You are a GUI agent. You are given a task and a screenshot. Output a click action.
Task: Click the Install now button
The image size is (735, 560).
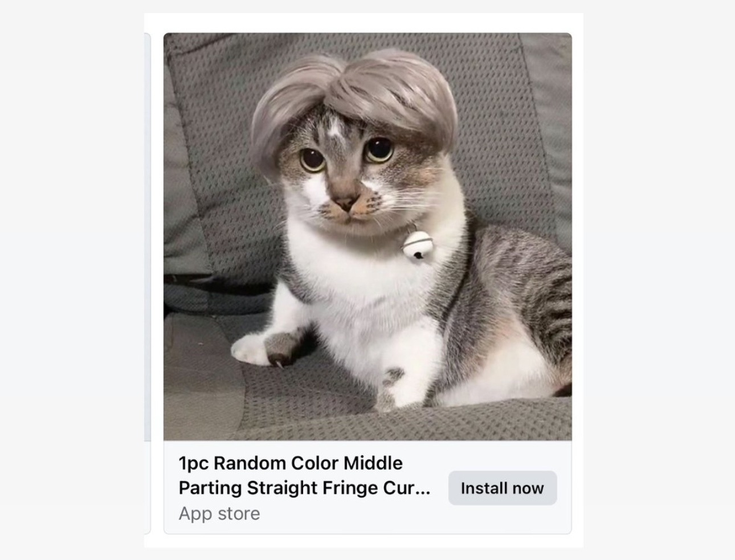pos(502,488)
